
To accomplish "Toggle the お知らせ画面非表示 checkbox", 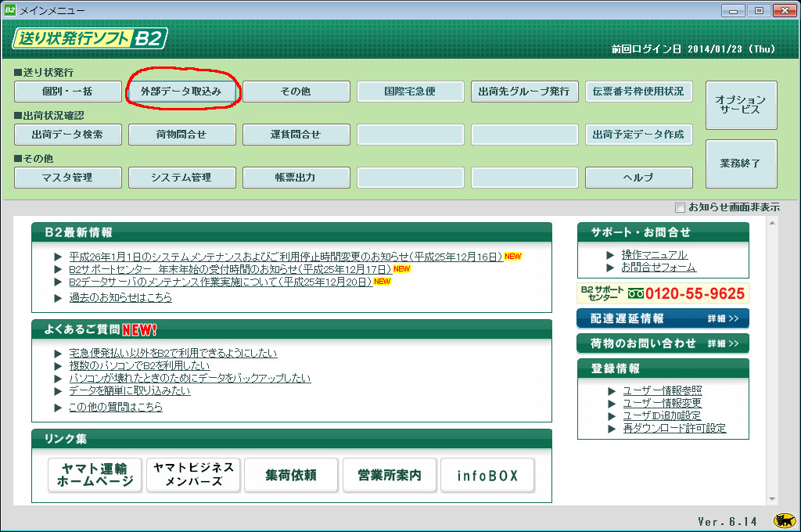I will coord(680,207).
